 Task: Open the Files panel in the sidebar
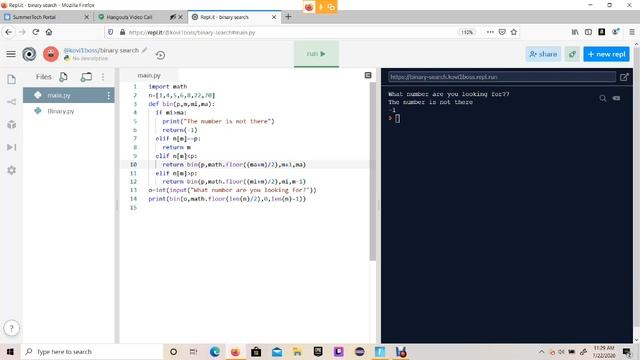tap(11, 79)
